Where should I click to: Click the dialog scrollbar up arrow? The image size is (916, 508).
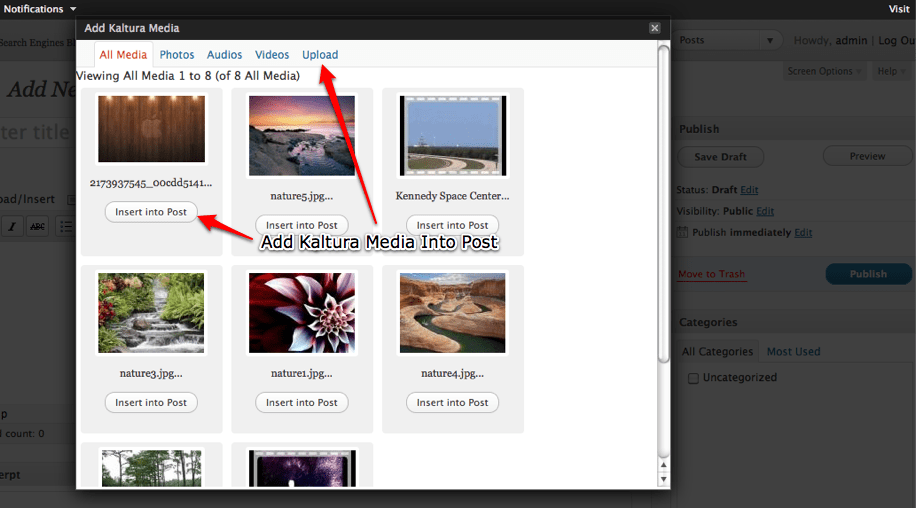(x=663, y=465)
